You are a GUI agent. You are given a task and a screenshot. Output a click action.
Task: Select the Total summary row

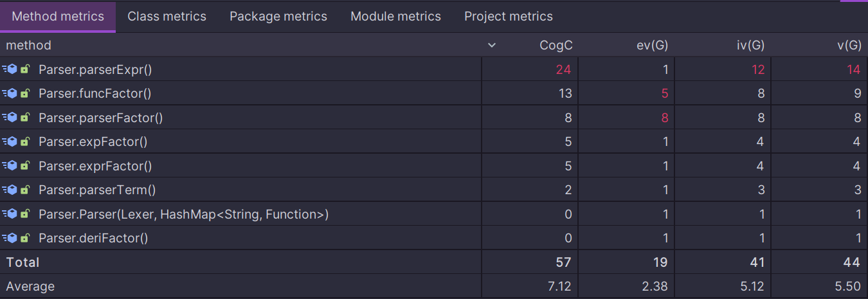[x=434, y=262]
